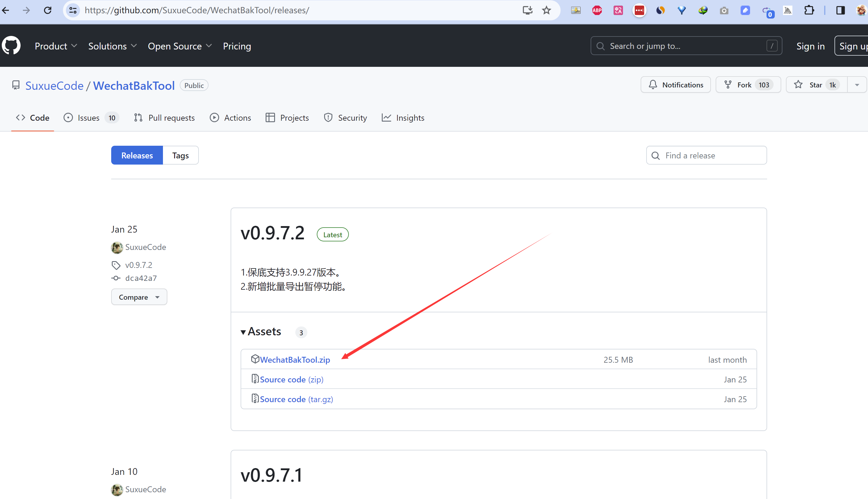Focus the Search or jump to field

tap(686, 46)
